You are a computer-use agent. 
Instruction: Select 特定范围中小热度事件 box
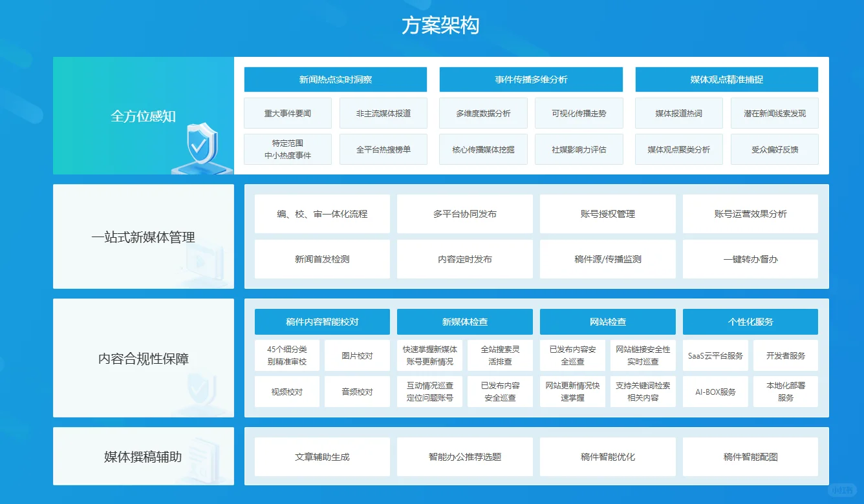288,149
